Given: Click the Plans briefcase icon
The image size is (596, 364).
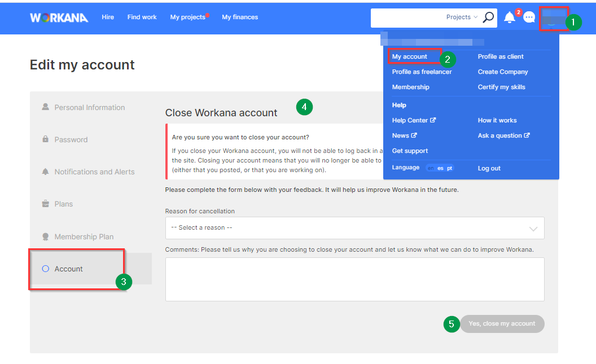Looking at the screenshot, I should (x=45, y=204).
